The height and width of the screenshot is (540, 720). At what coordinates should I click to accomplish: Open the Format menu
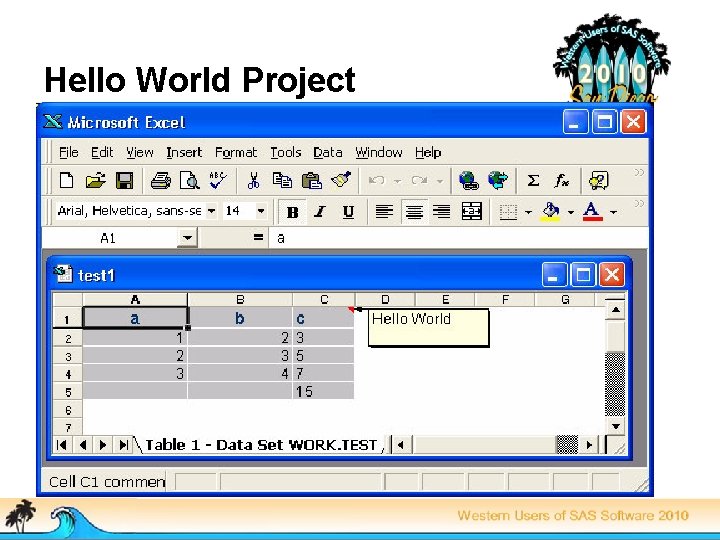point(236,152)
